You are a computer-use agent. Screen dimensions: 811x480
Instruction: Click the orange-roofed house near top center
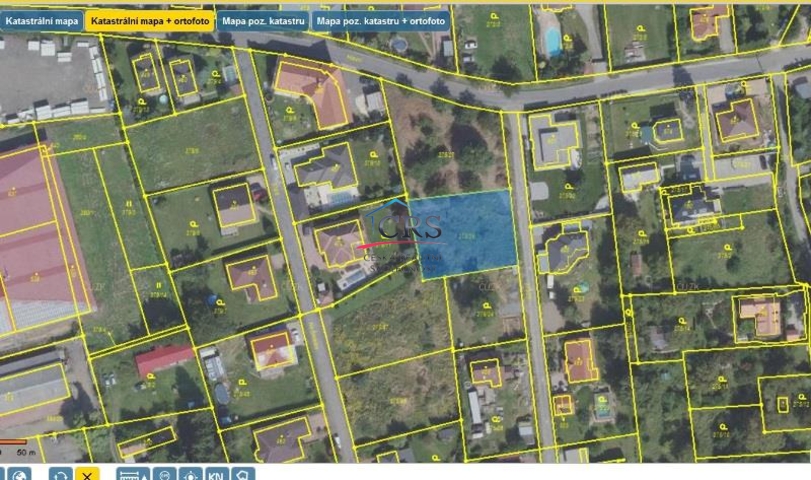tap(311, 90)
